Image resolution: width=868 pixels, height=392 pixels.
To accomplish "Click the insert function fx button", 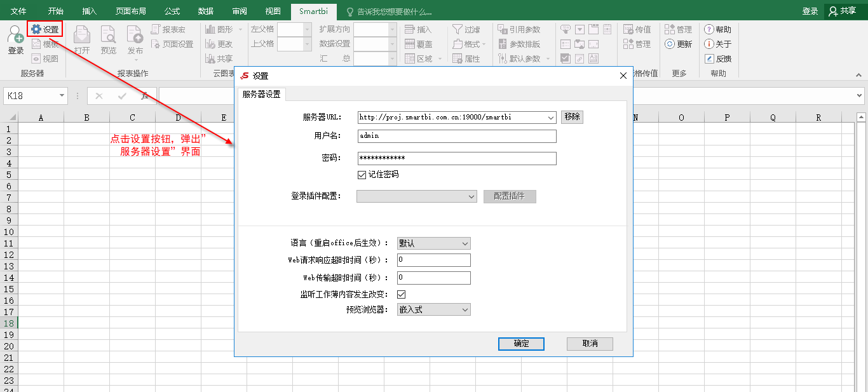I will coord(146,95).
